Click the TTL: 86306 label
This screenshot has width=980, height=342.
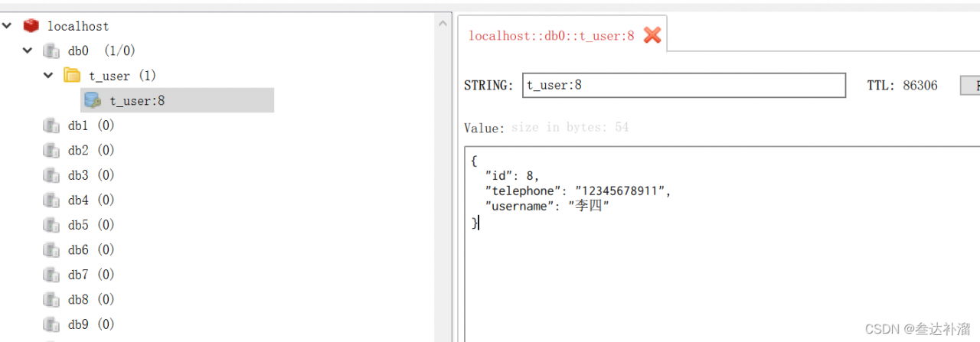tap(902, 86)
